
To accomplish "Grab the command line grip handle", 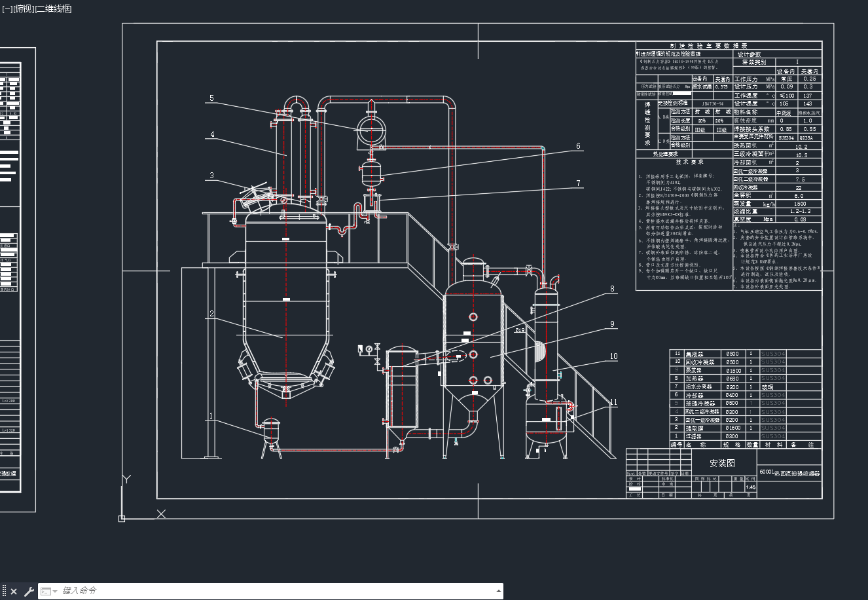I will (4, 591).
